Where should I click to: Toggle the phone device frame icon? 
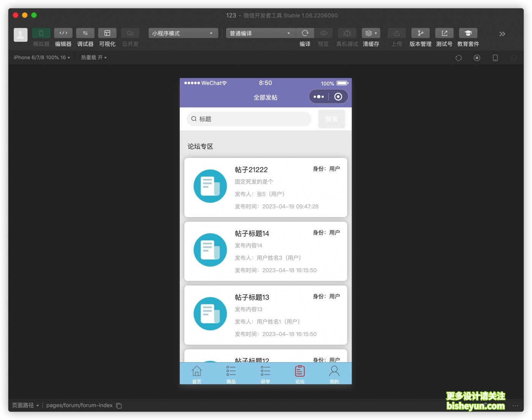pos(495,58)
